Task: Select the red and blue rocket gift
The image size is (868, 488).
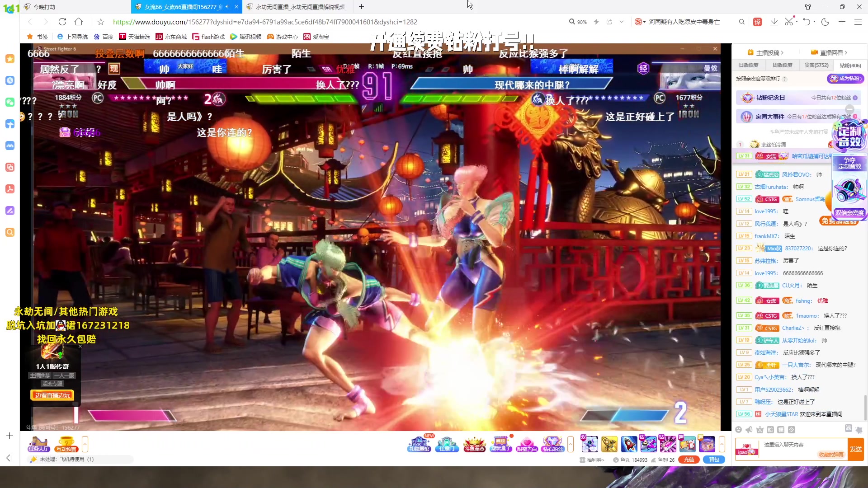Action: tap(629, 444)
